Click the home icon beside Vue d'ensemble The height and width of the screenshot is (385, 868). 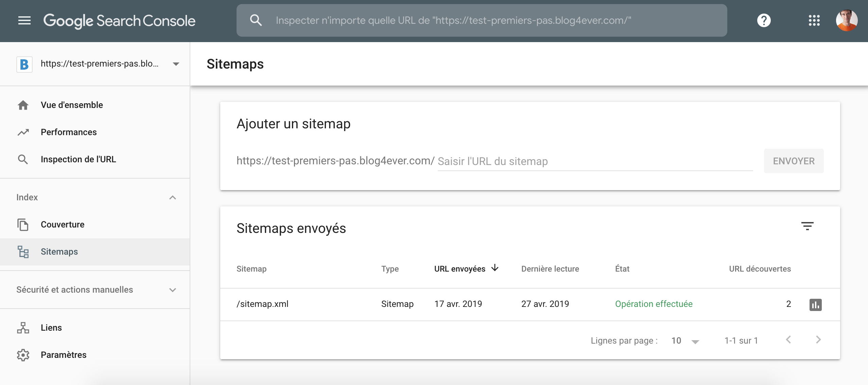23,105
